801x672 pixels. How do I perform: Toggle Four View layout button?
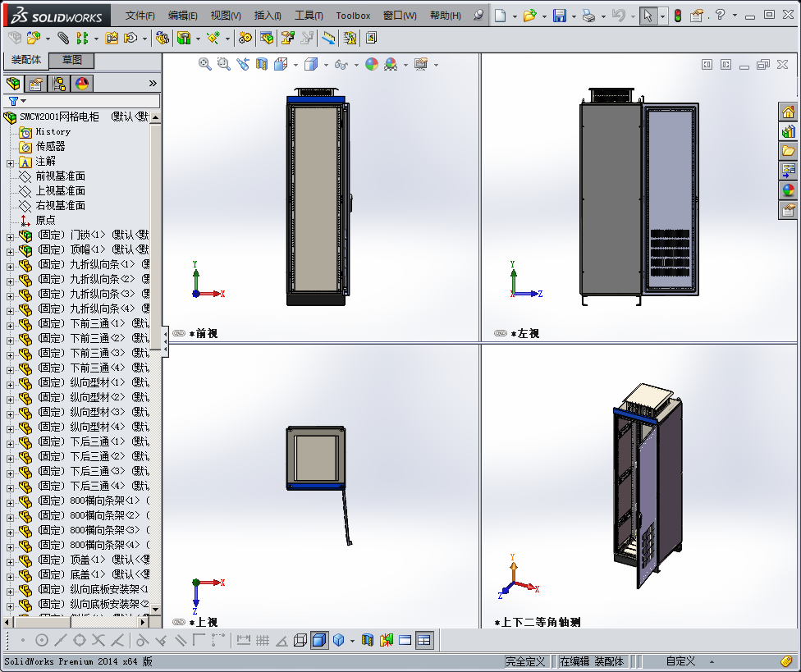coord(424,640)
